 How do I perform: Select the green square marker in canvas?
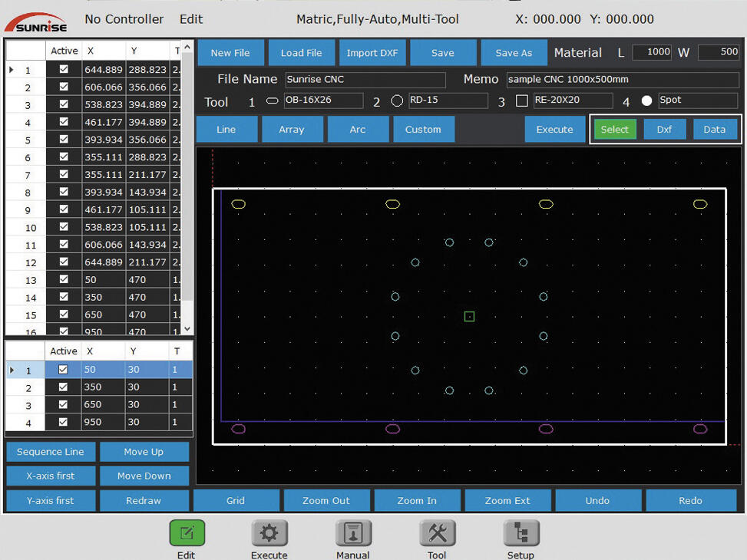(469, 316)
